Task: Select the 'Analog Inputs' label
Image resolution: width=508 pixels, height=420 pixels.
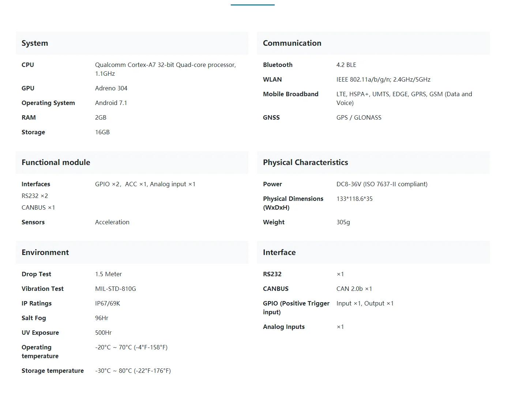Action: click(284, 327)
